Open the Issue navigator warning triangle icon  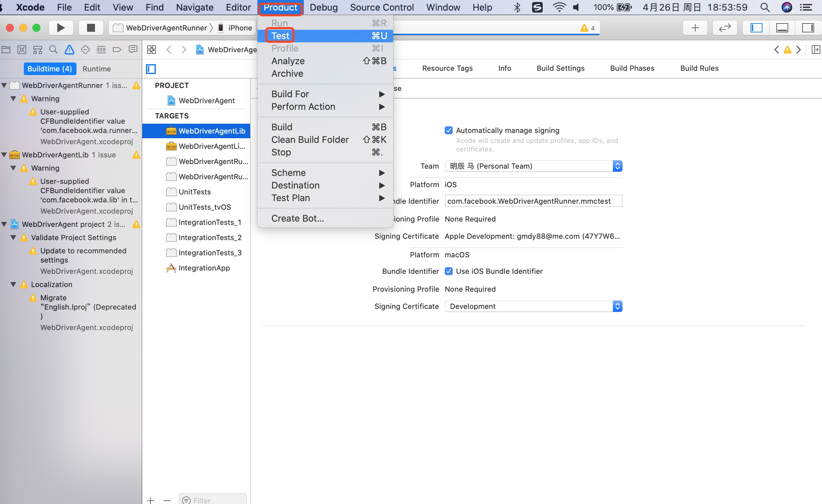[x=69, y=50]
